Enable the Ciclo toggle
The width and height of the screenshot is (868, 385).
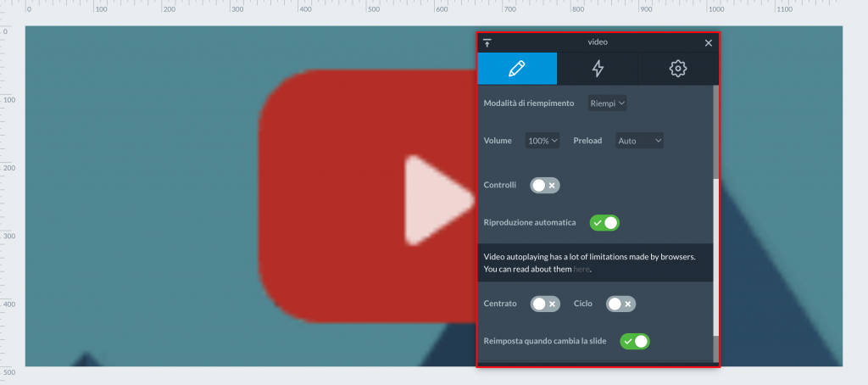click(621, 304)
